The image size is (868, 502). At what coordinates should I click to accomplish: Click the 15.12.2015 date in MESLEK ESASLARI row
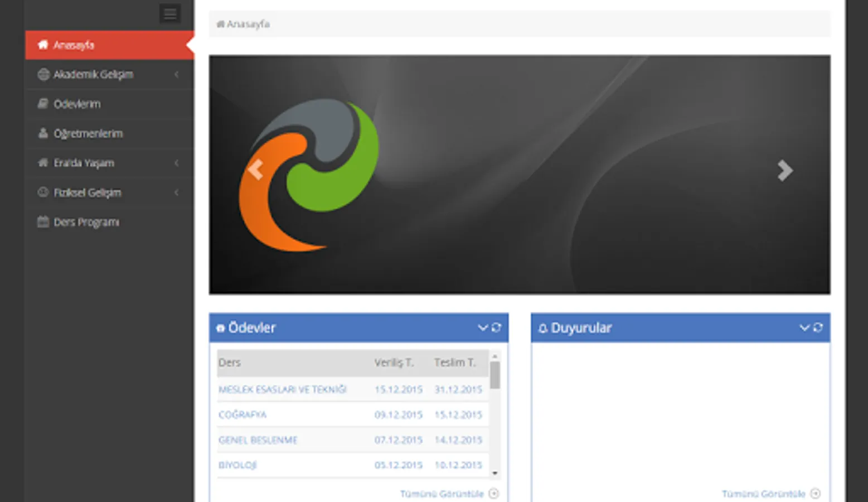pyautogui.click(x=399, y=389)
